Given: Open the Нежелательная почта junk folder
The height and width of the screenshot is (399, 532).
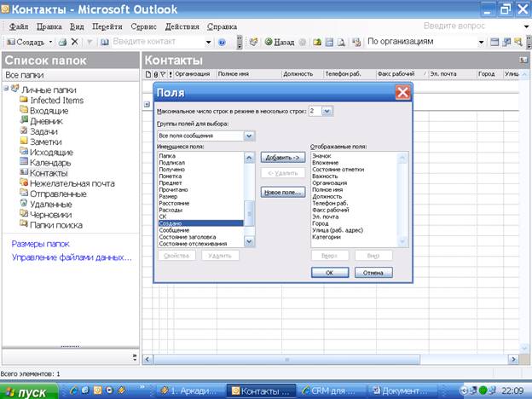Looking at the screenshot, I should pyautogui.click(x=72, y=183).
